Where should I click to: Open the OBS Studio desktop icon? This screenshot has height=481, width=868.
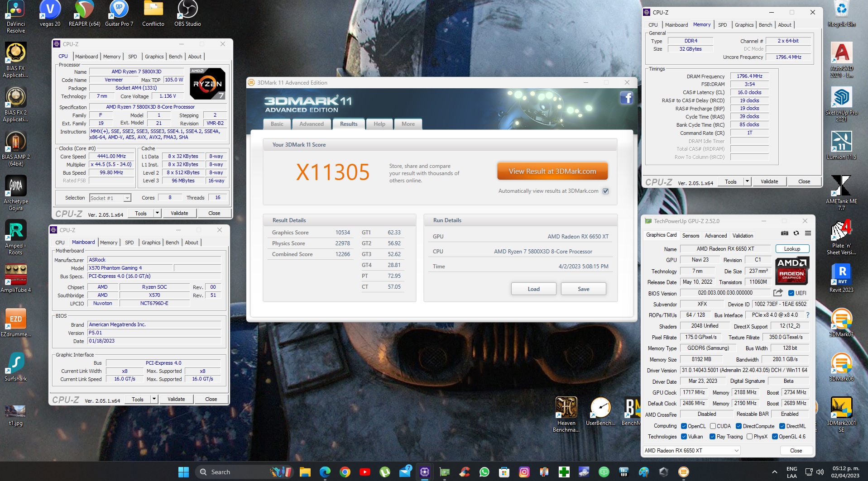pyautogui.click(x=187, y=14)
